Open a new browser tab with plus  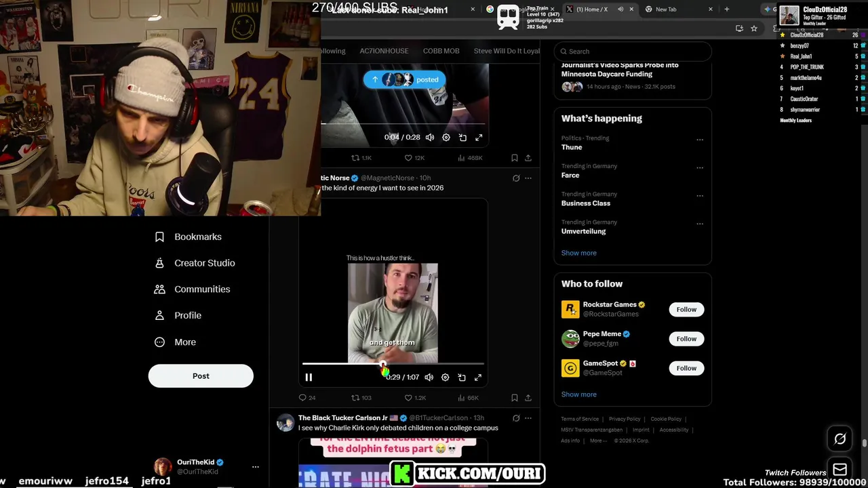(726, 9)
